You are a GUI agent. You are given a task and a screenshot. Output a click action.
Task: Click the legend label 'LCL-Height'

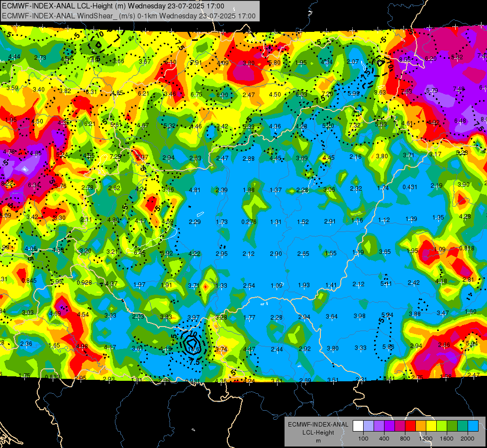[318, 433]
